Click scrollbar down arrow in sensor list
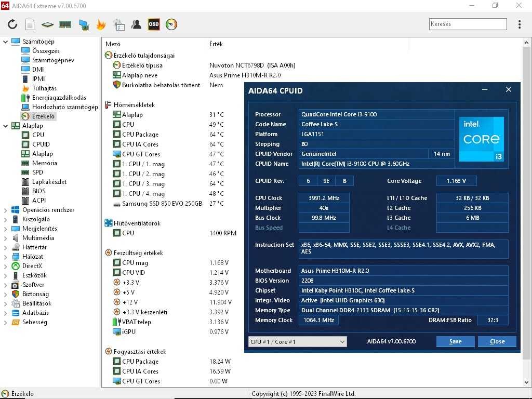 526,382
